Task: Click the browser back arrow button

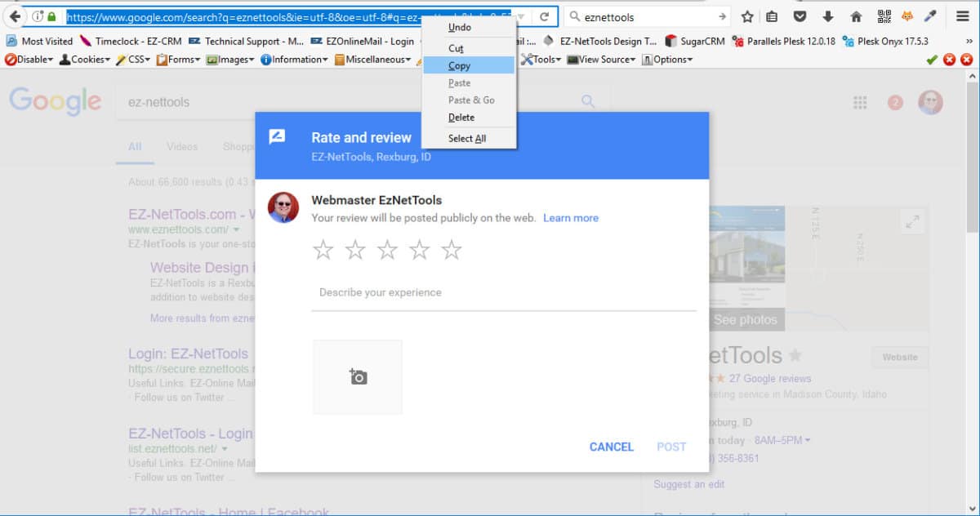Action: pyautogui.click(x=15, y=16)
